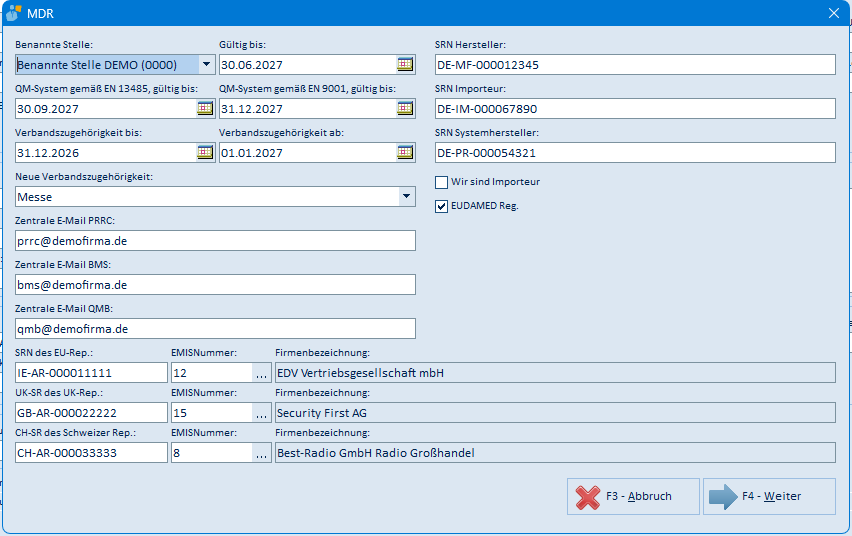Open calendar picker for Gültig bis date
The height and width of the screenshot is (536, 852).
405,65
